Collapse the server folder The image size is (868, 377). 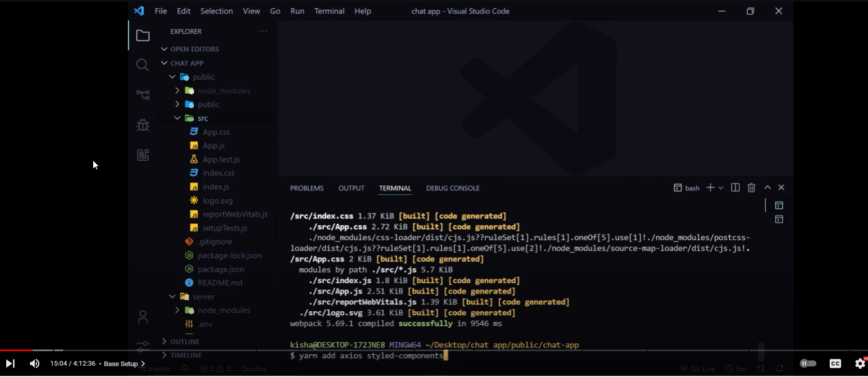point(172,297)
